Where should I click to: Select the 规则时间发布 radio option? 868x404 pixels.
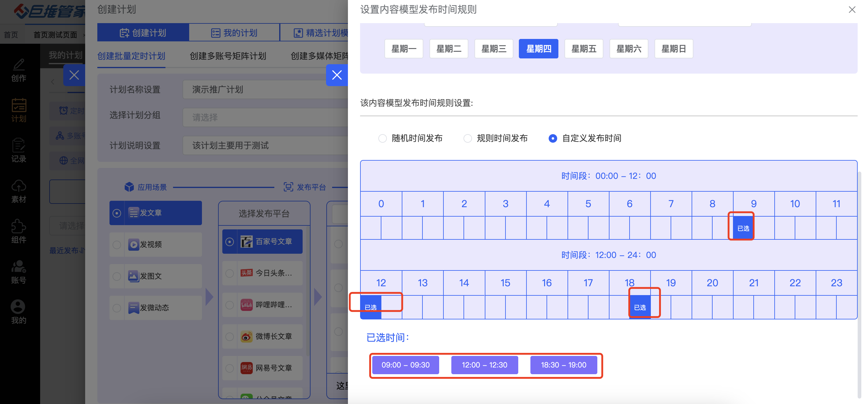coord(467,138)
